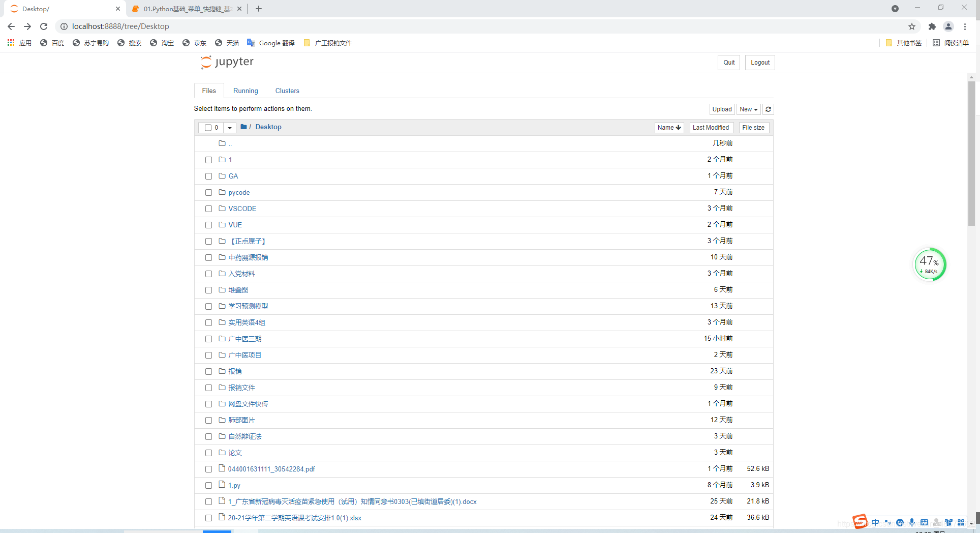Click file icon of 1.py row
980x533 pixels.
tap(222, 485)
